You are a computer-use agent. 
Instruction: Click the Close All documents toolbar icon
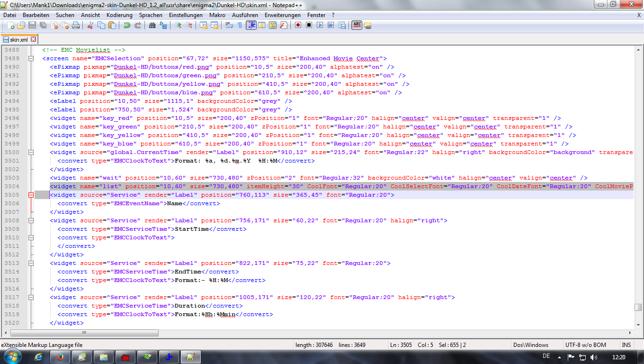pos(65,25)
